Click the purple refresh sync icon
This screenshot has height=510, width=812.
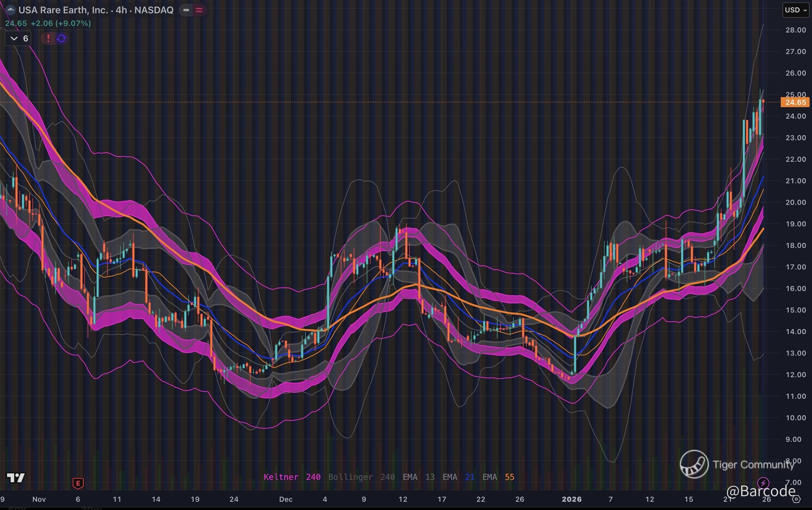pyautogui.click(x=61, y=38)
